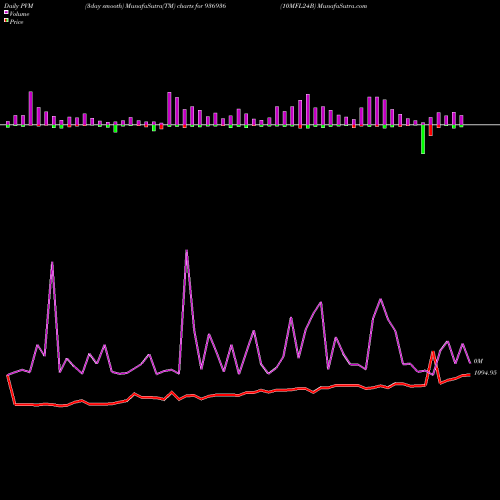Click the magenta Volume legend swatch
The width and height of the screenshot is (500, 500).
pos(6,12)
